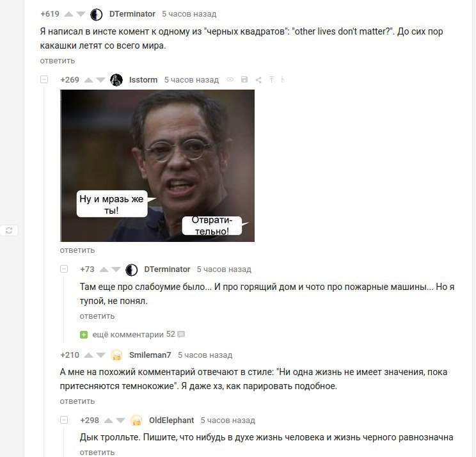Upvote DTerminator's +619 comment
This screenshot has width=476, height=457.
pyautogui.click(x=69, y=14)
